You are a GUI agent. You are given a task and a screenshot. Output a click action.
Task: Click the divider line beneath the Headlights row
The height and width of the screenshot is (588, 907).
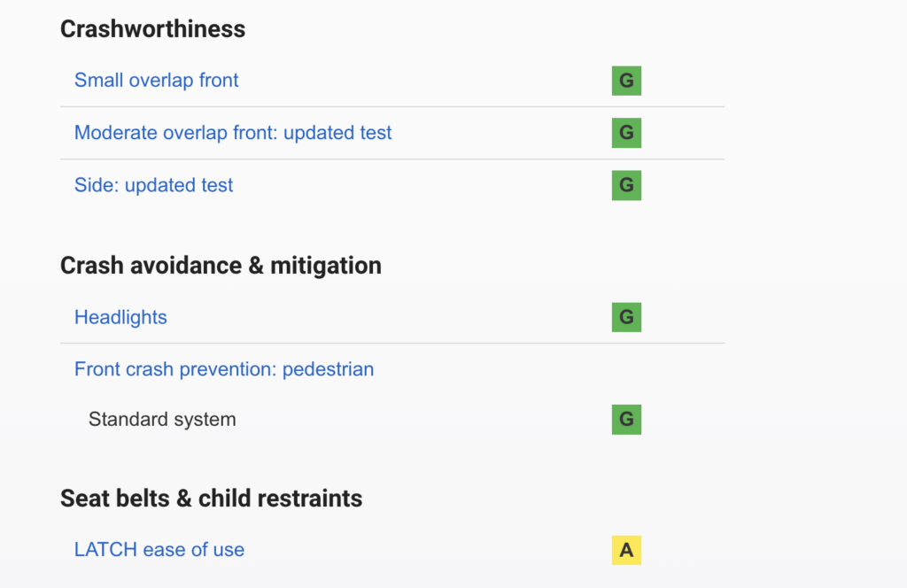(x=391, y=343)
